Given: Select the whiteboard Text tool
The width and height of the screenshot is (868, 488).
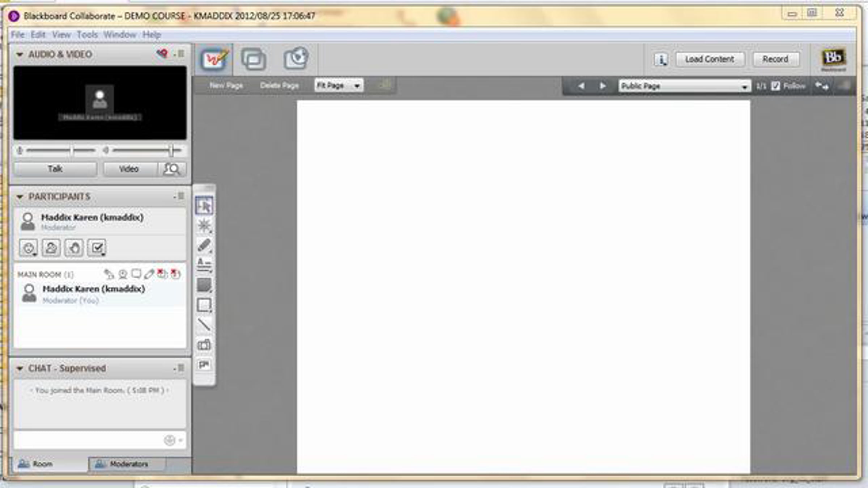Looking at the screenshot, I should [204, 265].
